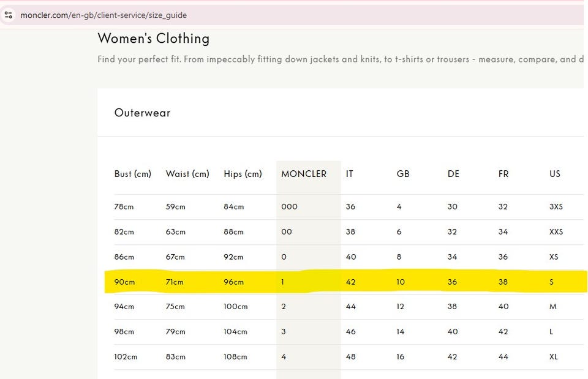588x379 pixels.
Task: Click the 000 Moncler size cell
Action: point(289,207)
